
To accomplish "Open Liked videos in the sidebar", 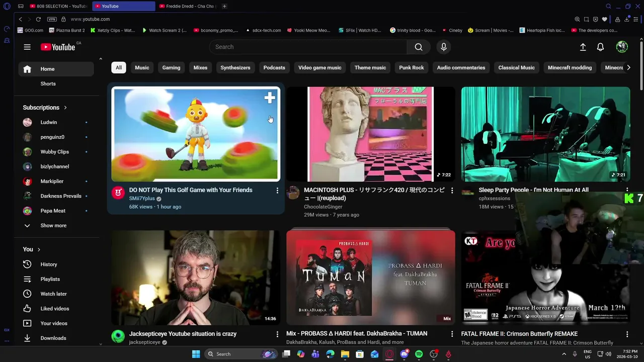I will (x=56, y=309).
